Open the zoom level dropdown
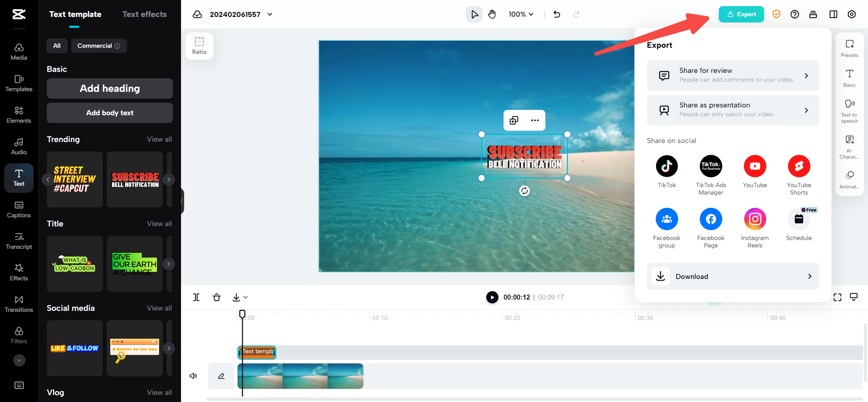 (521, 14)
